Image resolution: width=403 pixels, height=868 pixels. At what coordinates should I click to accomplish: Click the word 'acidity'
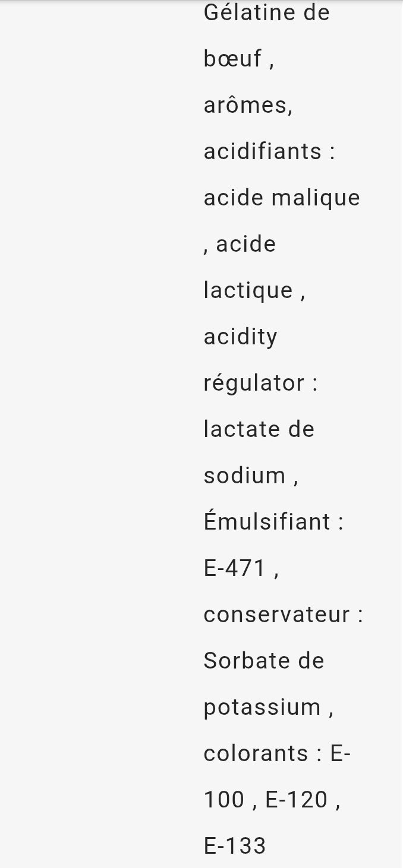[241, 337]
